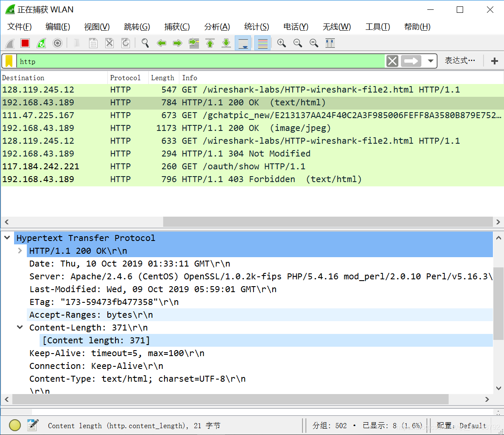This screenshot has height=435, width=504.
Task: Click the 表达式 expression button
Action: [x=460, y=61]
